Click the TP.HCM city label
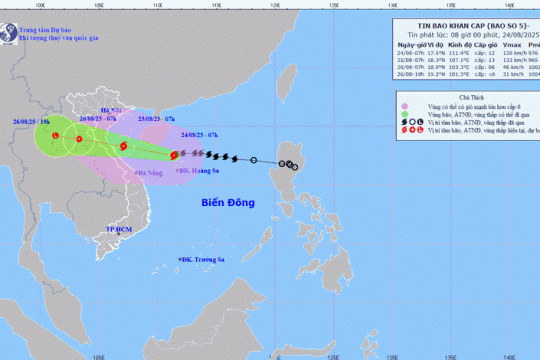 pyautogui.click(x=119, y=229)
